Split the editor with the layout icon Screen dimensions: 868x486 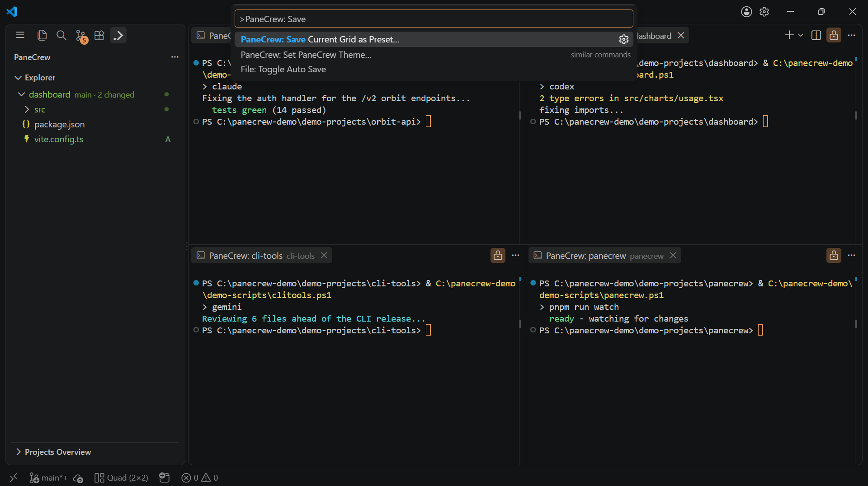click(x=816, y=35)
